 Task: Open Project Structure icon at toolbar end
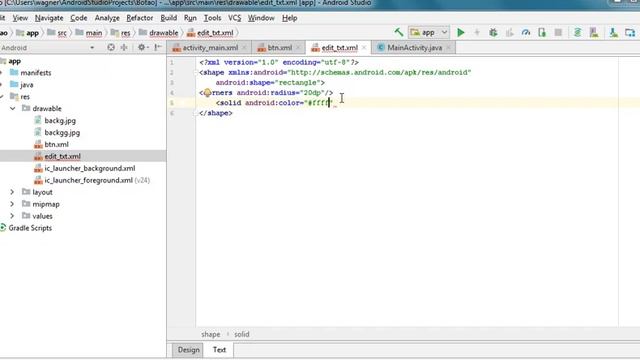[x=630, y=32]
